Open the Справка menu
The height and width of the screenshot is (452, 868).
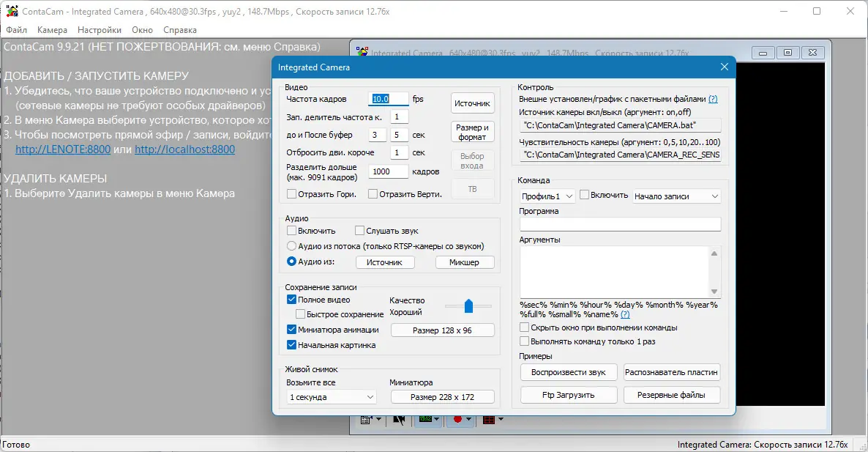click(180, 30)
